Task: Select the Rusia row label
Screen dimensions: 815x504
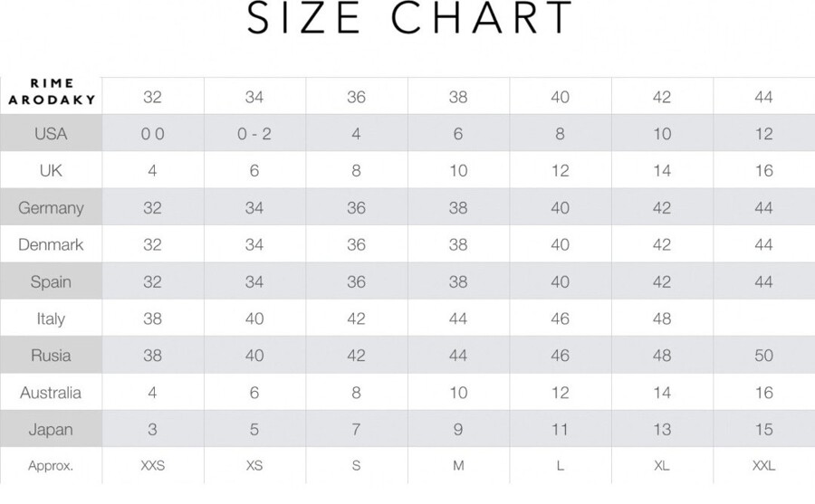Action: (x=51, y=356)
